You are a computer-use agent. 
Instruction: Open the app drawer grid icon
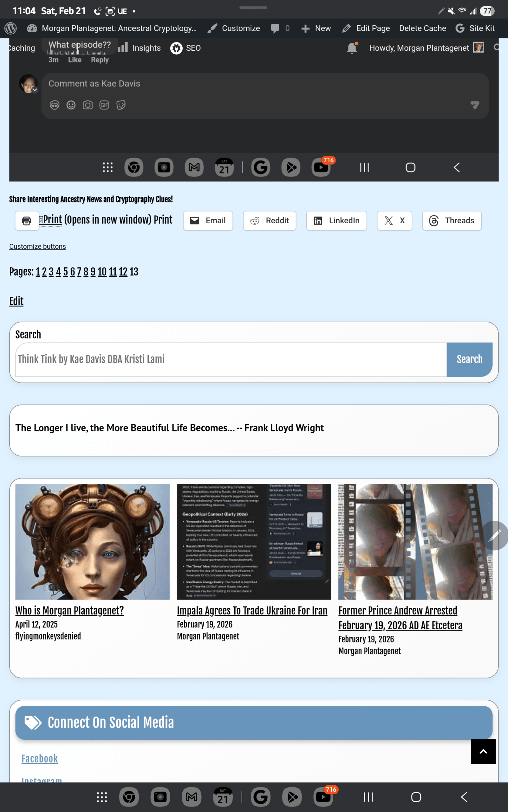coord(102,797)
